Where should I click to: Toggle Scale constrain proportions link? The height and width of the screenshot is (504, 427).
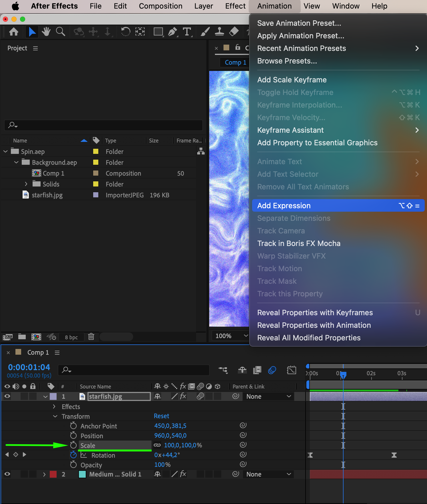click(157, 445)
